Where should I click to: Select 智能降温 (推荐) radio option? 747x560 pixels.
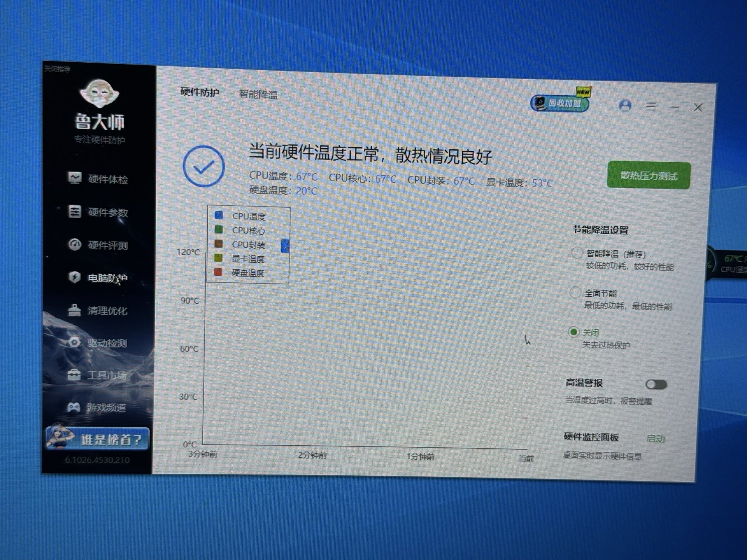point(577,253)
